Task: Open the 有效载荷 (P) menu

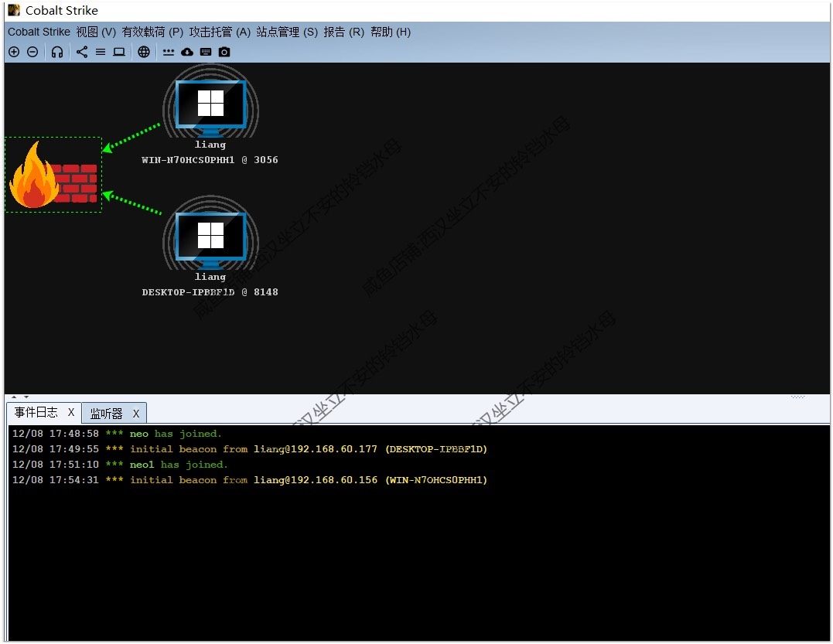Action: click(x=152, y=32)
